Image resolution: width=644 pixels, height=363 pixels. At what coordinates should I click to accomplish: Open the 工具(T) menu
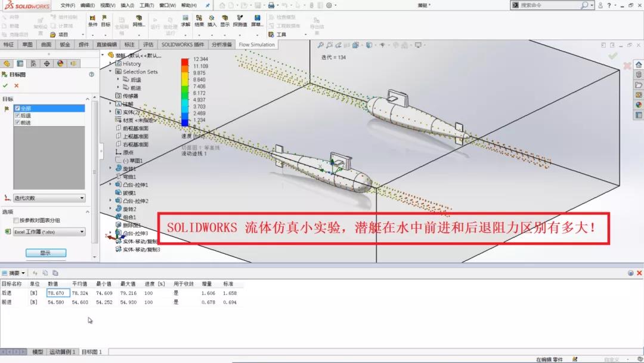(147, 5)
